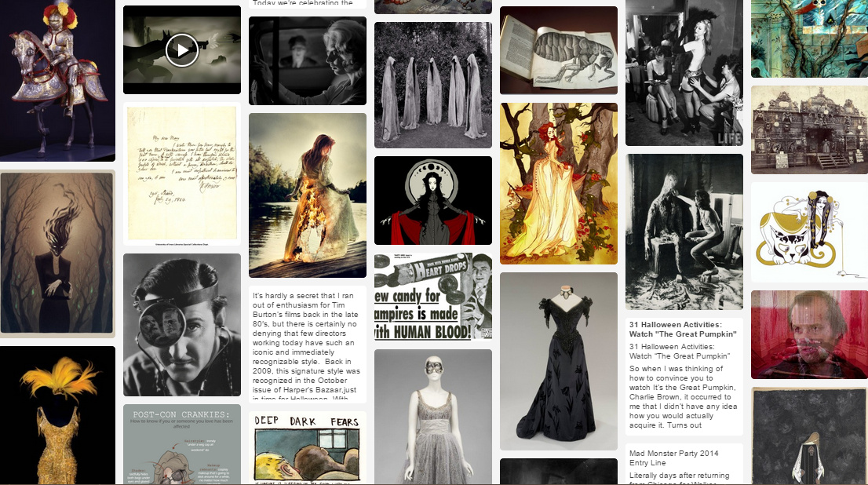Open the vampire woman with red cape illustration

433,200
